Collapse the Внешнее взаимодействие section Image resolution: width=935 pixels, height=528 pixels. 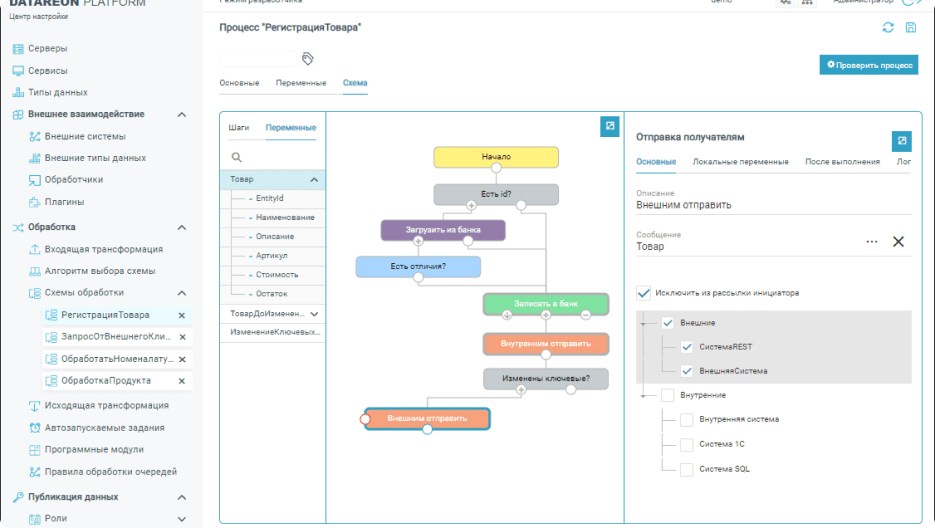(x=182, y=115)
